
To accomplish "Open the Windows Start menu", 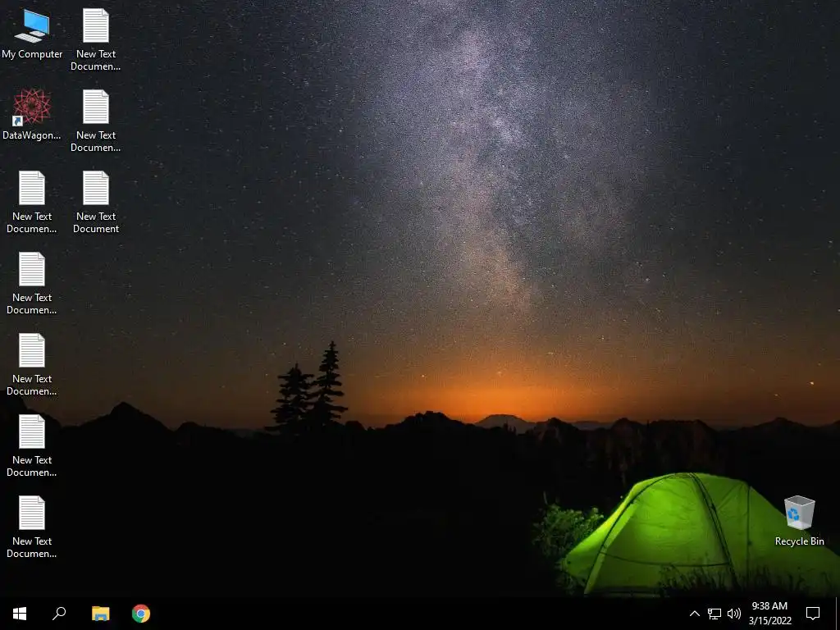I will pyautogui.click(x=20, y=614).
